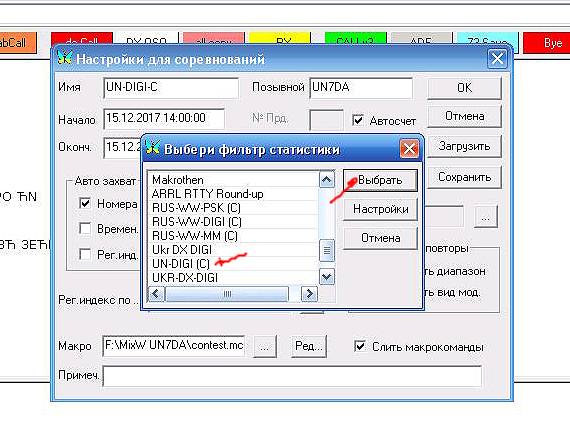Click the horizontal scroll left arrow
Viewport: 570px width, 440px height.
tap(156, 293)
